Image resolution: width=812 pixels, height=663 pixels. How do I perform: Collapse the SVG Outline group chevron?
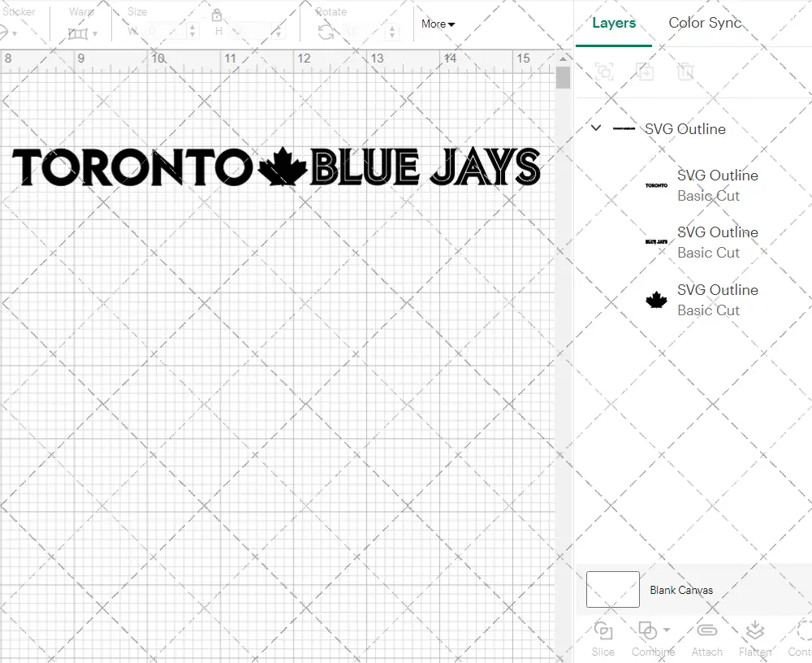(596, 128)
